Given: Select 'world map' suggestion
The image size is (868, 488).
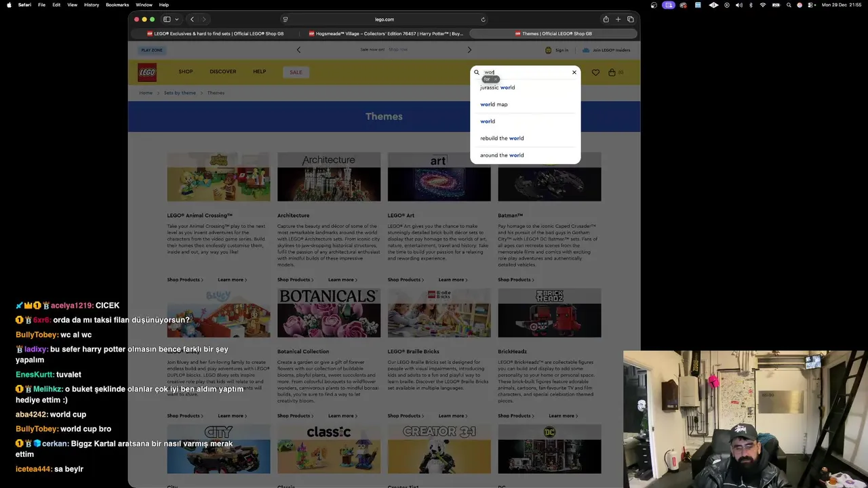Looking at the screenshot, I should point(494,104).
